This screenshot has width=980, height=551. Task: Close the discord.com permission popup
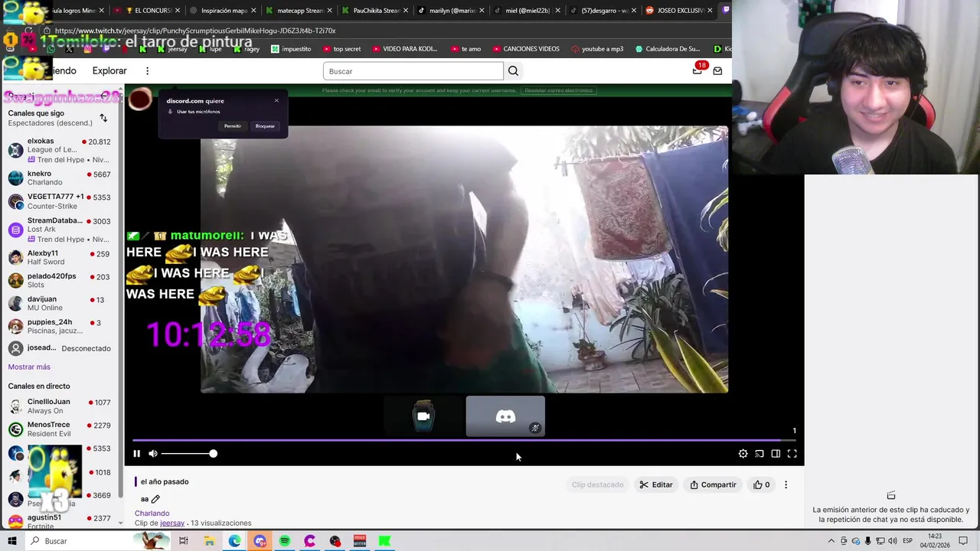tap(276, 100)
